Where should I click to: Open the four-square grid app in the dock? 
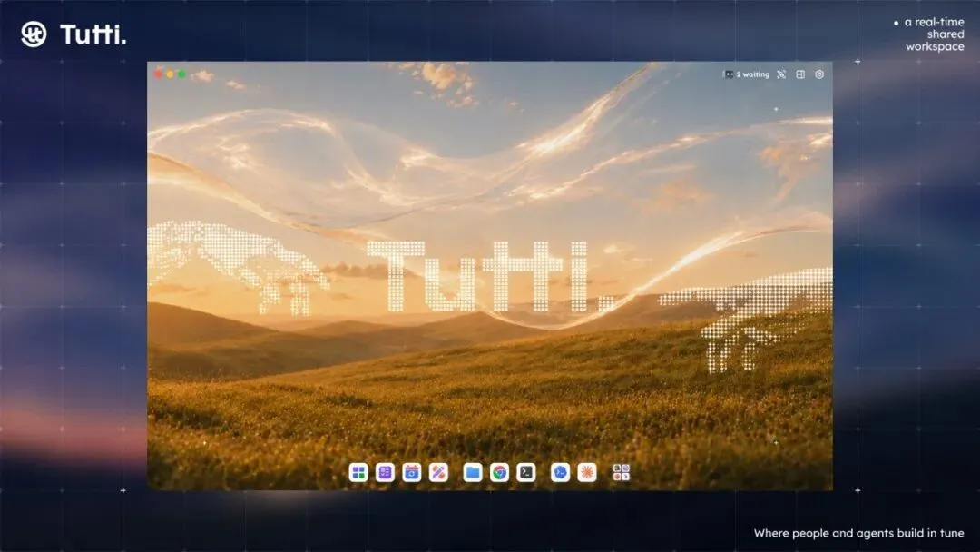[x=358, y=473]
